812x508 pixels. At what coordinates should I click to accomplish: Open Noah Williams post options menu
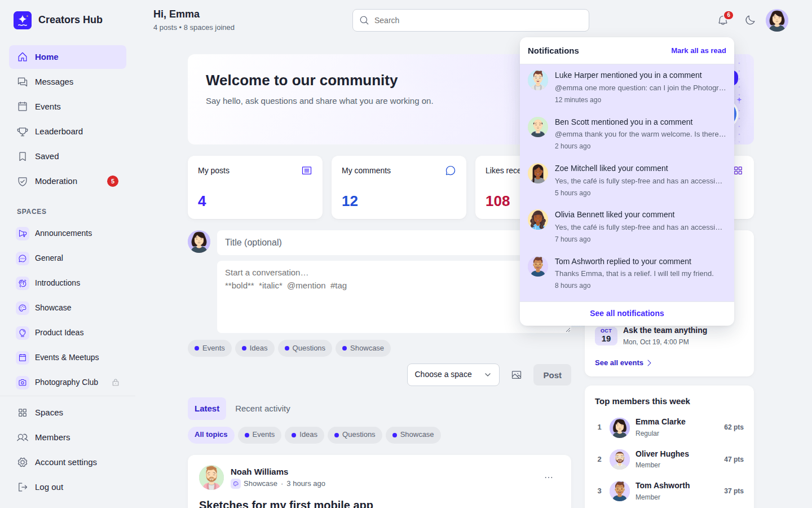pos(549,478)
